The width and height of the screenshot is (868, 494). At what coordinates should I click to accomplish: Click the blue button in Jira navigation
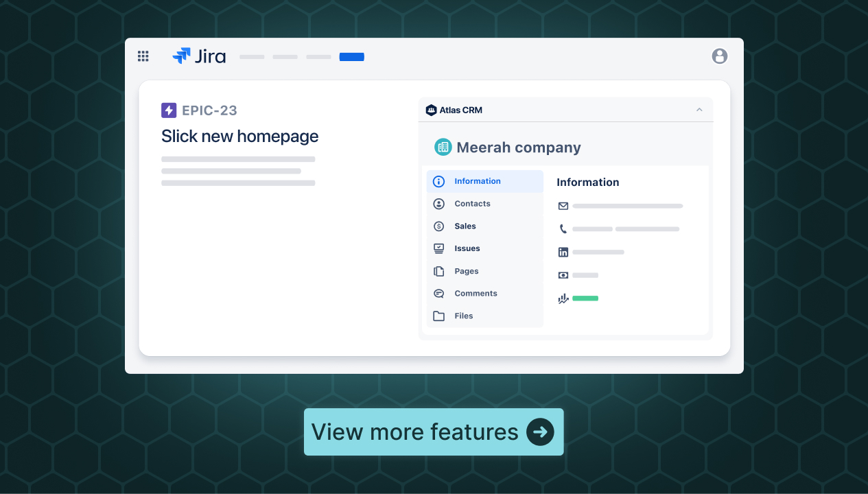[x=352, y=57]
